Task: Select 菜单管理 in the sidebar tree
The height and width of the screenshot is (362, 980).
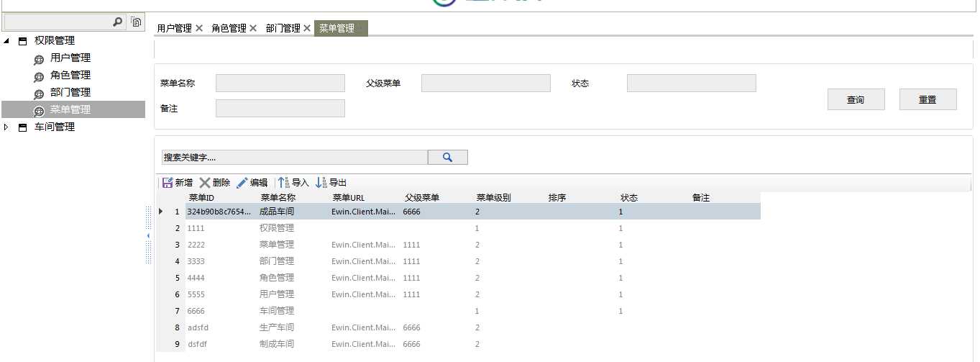Action: (70, 110)
